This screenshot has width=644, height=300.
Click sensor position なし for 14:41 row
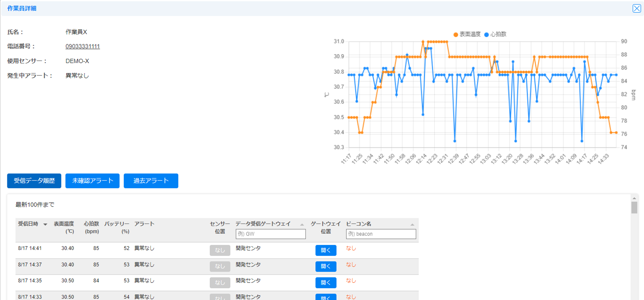[x=220, y=250]
